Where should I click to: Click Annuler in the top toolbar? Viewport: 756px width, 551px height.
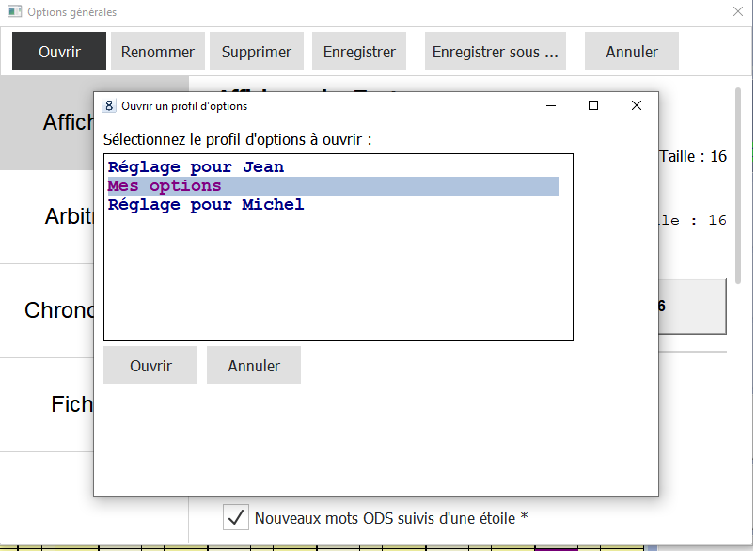[x=631, y=52]
